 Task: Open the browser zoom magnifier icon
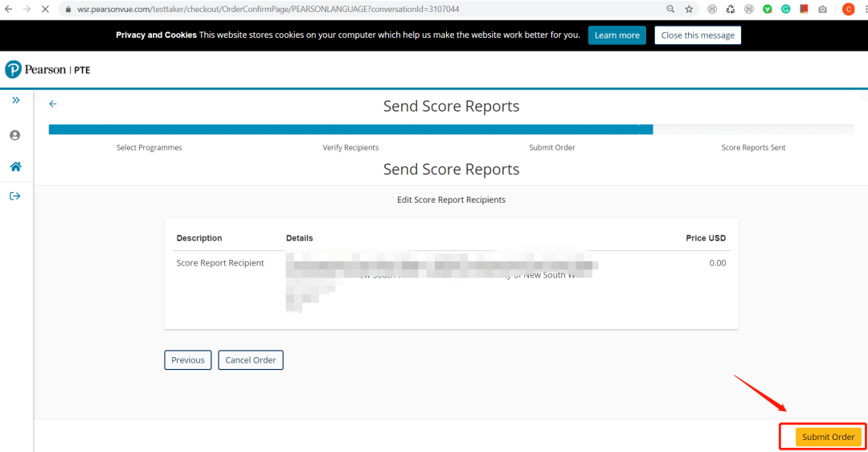[x=670, y=9]
